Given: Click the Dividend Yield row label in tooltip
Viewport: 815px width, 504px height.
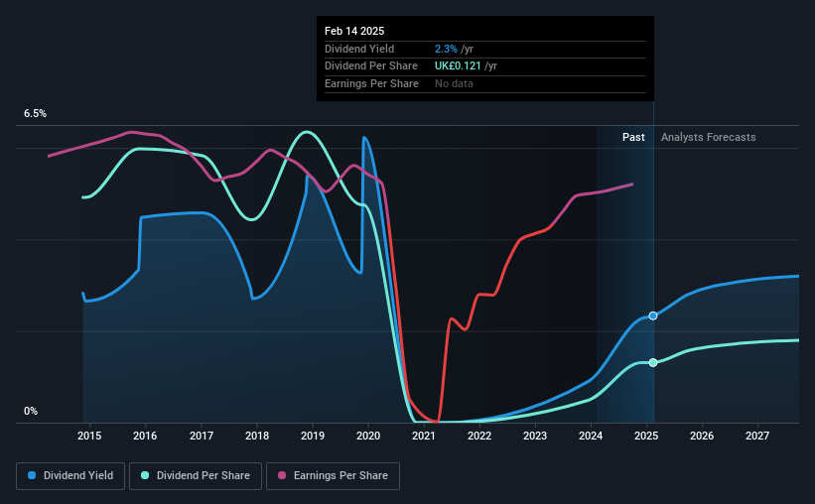Looking at the screenshot, I should 359,49.
